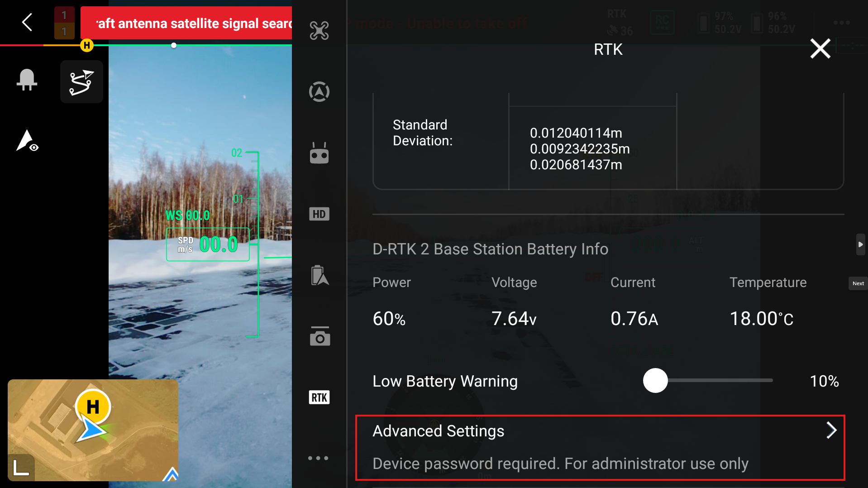Screen dimensions: 868x488
Task: Open aircraft flight controller settings tab
Action: coord(319,31)
